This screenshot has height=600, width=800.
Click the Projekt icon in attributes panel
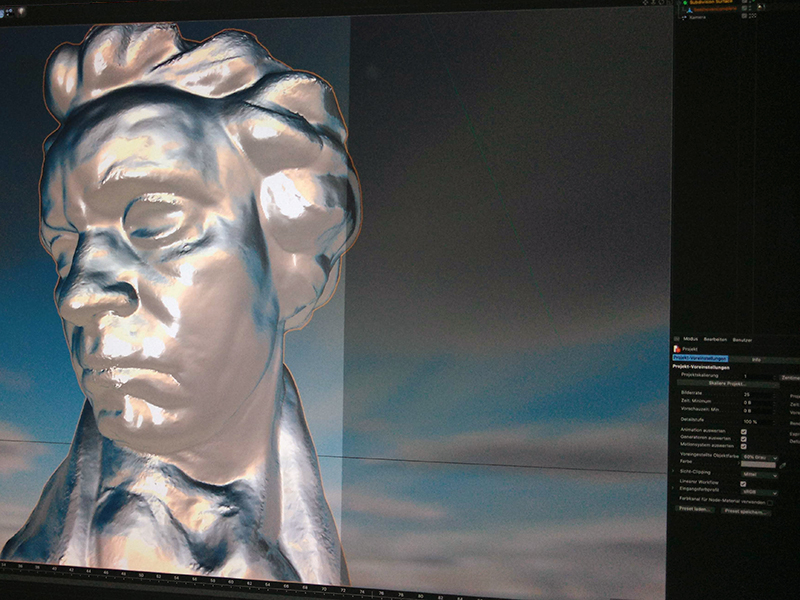click(677, 349)
